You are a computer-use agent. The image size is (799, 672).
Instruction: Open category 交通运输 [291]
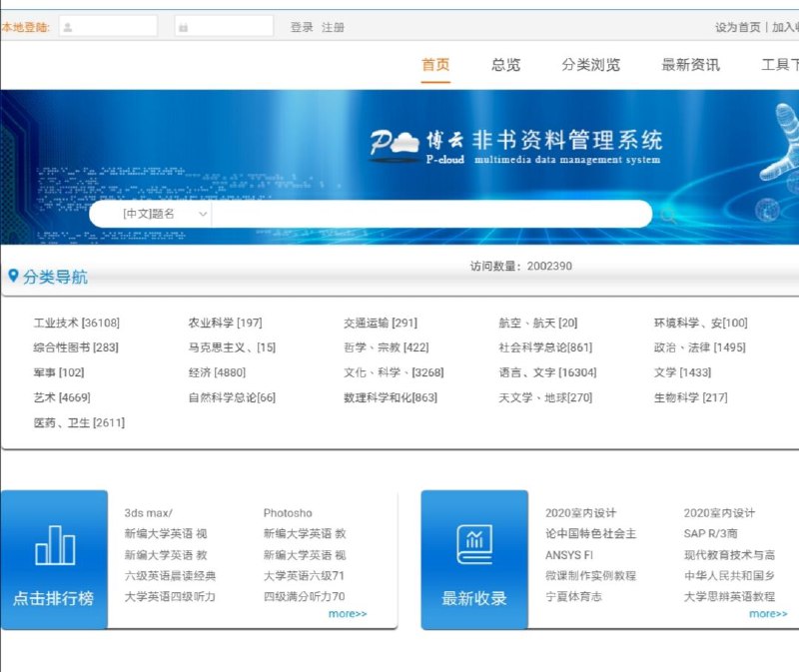381,323
